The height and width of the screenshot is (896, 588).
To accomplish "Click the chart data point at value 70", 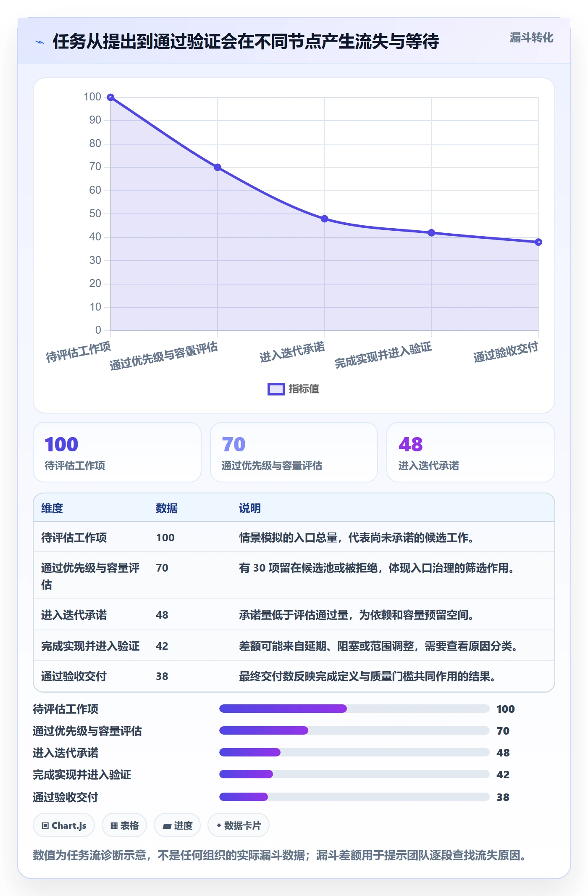I will (218, 167).
